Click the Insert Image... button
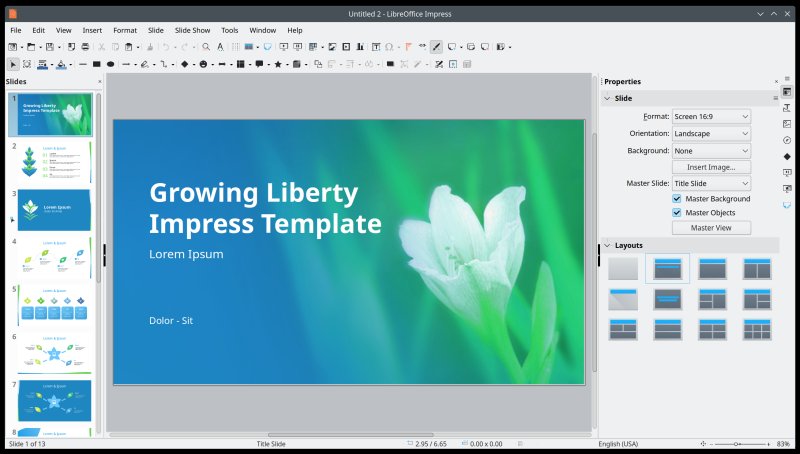 coord(711,167)
